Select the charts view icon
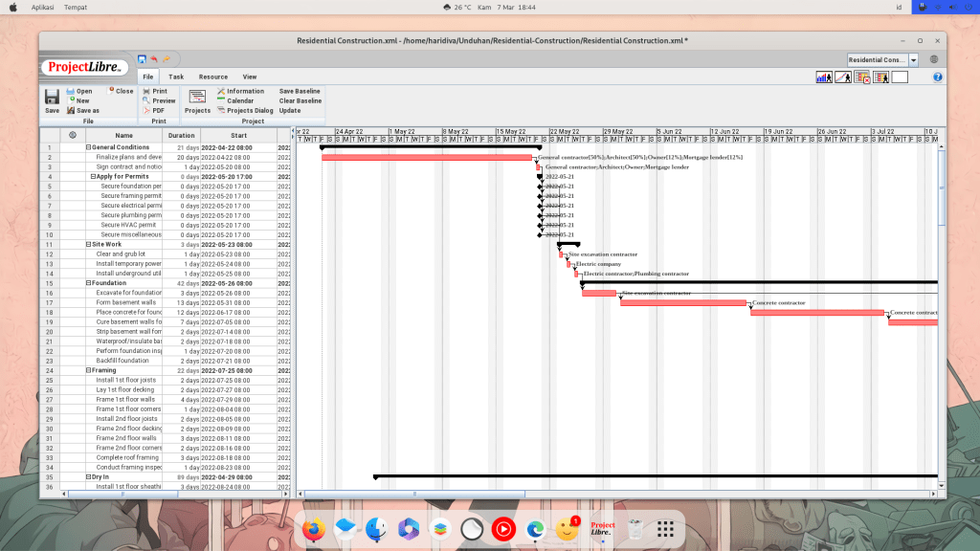 [842, 77]
